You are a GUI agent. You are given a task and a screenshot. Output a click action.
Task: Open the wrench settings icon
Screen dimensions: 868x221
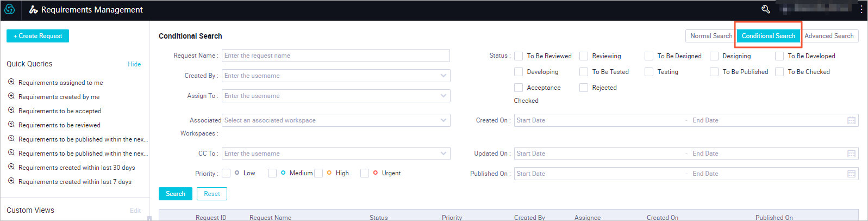[x=765, y=9]
